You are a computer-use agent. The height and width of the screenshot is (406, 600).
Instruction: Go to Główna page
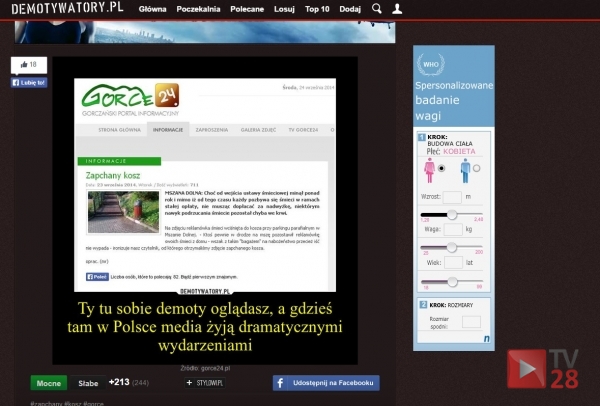pyautogui.click(x=152, y=9)
